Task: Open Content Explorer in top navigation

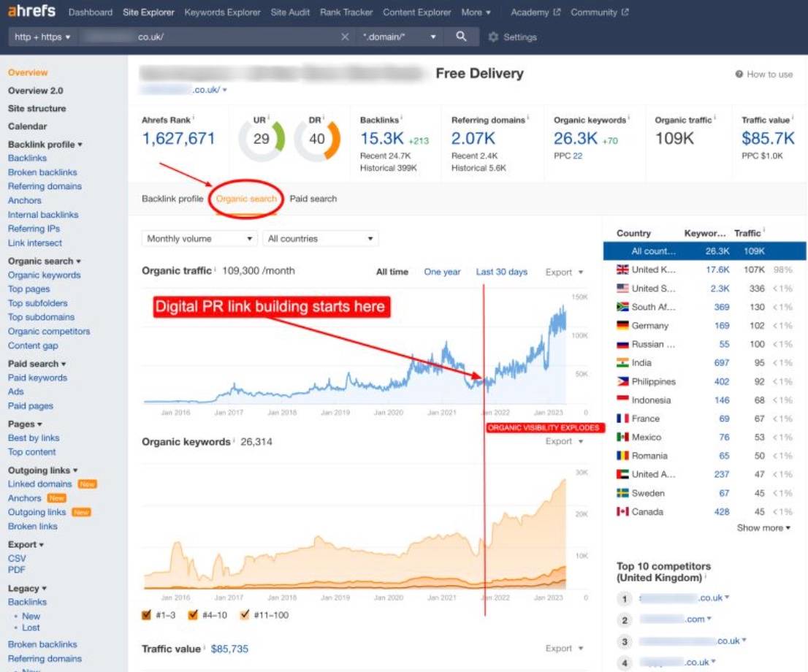Action: pyautogui.click(x=417, y=12)
